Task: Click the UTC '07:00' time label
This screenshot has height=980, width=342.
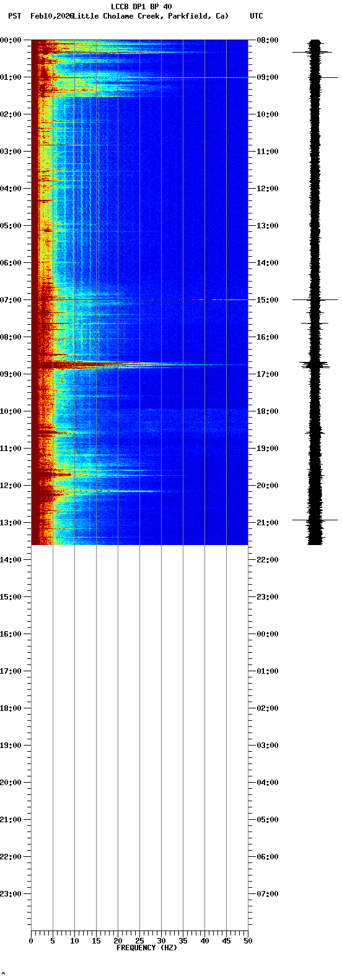Action: [x=268, y=894]
